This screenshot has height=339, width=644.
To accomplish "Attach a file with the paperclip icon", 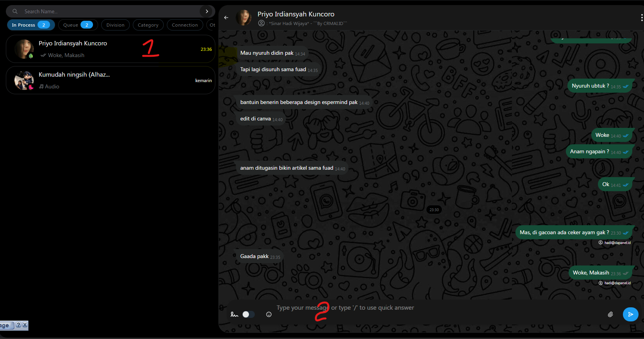I will pyautogui.click(x=610, y=314).
